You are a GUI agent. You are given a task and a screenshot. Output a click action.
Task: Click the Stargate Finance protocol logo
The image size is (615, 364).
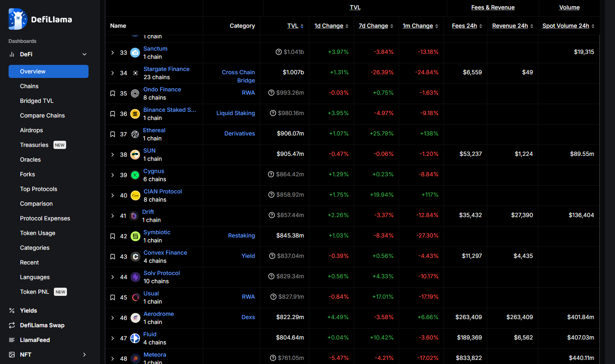(135, 73)
